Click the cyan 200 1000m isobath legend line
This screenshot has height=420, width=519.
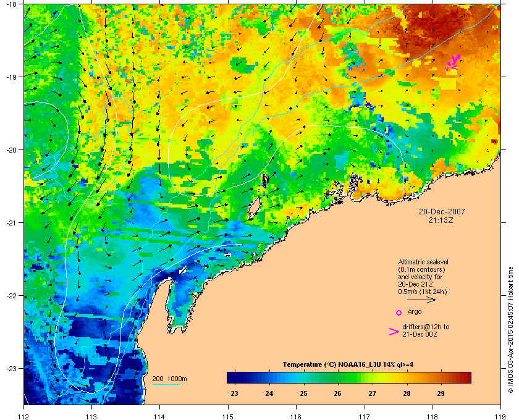point(166,384)
